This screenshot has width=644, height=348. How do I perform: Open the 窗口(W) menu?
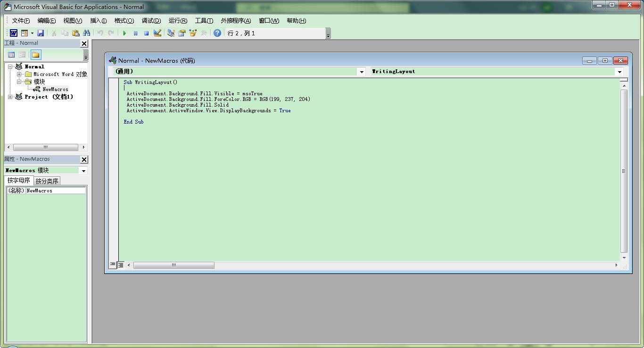click(269, 21)
